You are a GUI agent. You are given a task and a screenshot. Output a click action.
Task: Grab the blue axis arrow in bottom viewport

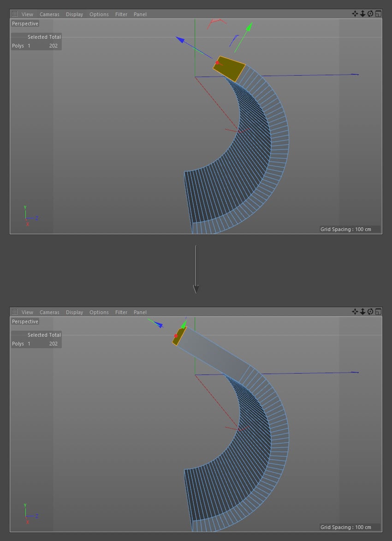159,325
